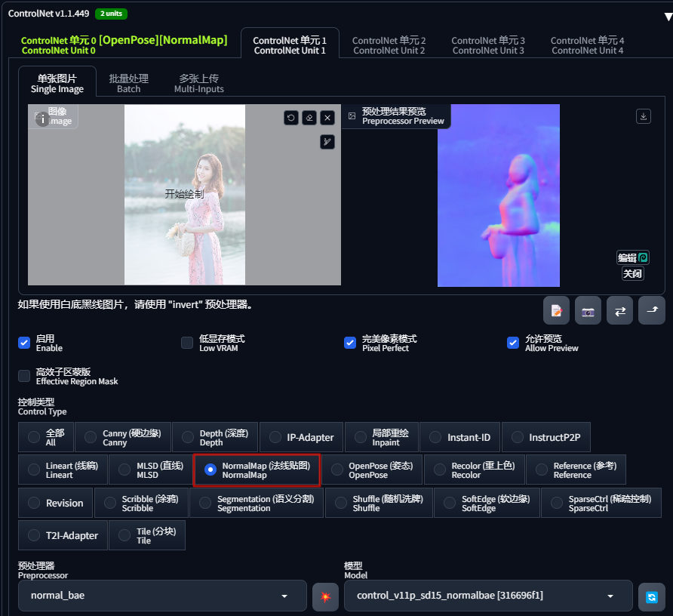Switch to ControlNet Unit 1 tab
The height and width of the screenshot is (616, 673).
[290, 45]
